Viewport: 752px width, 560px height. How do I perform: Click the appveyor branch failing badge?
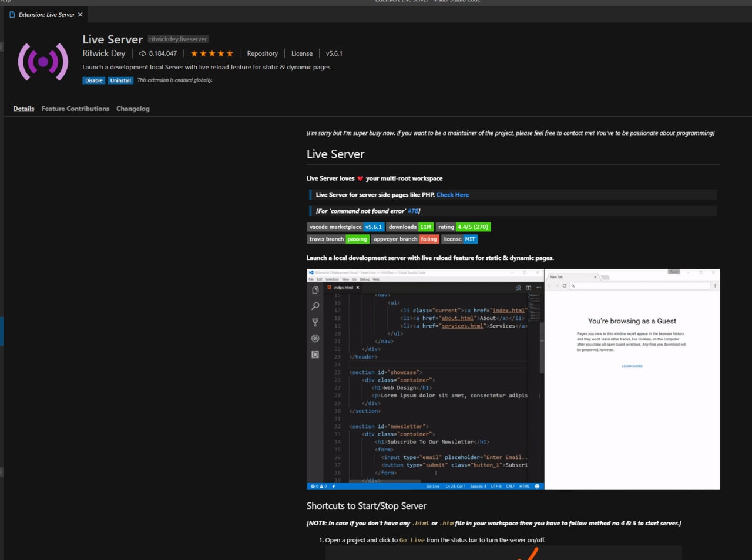[x=405, y=239]
